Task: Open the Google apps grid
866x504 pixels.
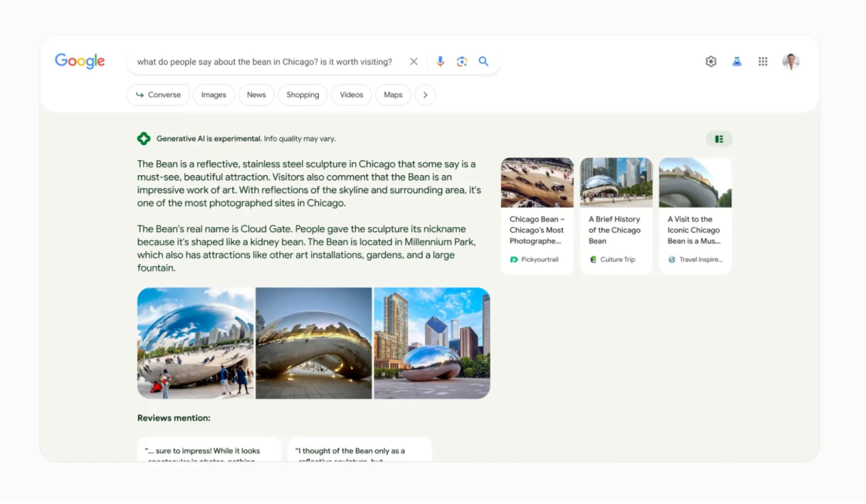Action: (763, 61)
